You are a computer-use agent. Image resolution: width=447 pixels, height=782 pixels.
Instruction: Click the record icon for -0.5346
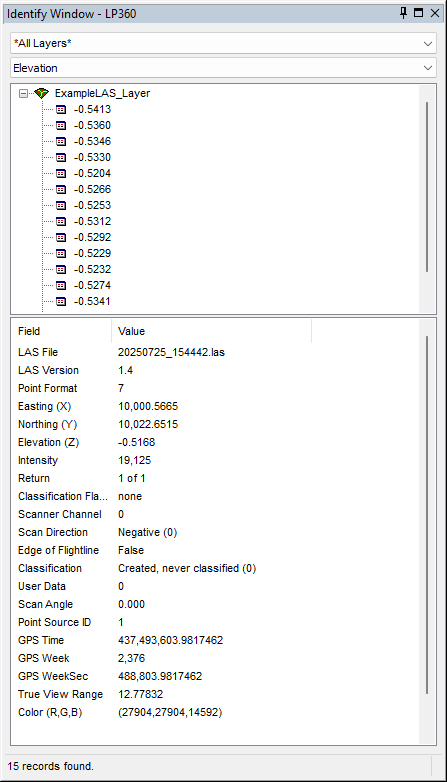tap(61, 141)
